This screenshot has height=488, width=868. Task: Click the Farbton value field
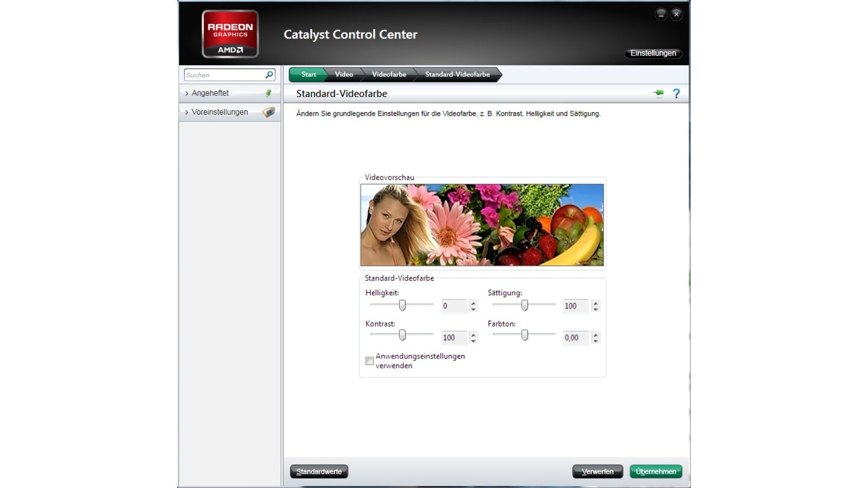(576, 337)
